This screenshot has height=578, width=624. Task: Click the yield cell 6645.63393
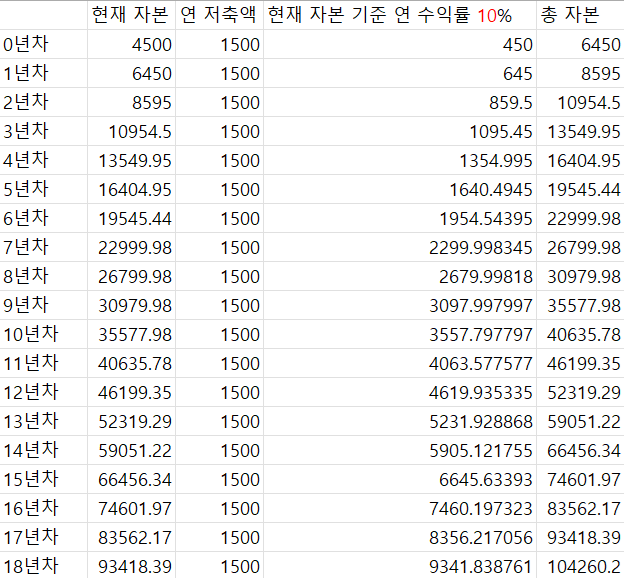[400, 480]
